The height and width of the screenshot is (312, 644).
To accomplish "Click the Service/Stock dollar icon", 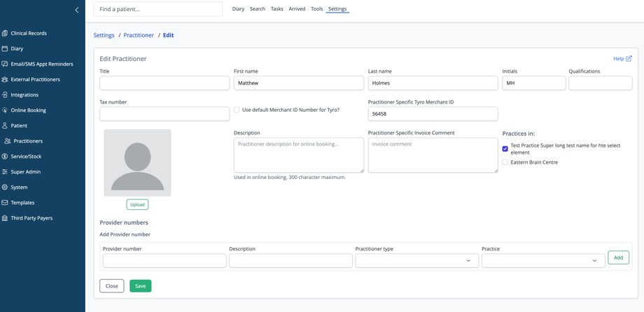I will (5, 157).
